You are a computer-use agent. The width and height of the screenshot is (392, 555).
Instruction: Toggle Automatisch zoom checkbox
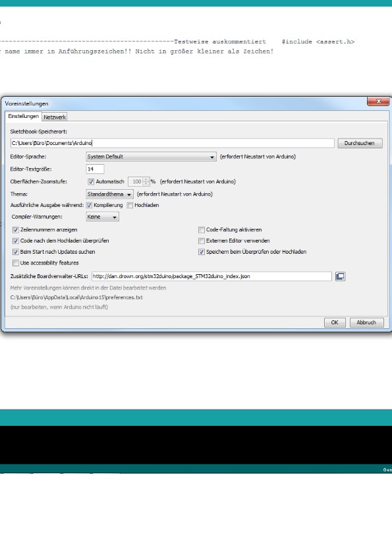[x=91, y=181]
